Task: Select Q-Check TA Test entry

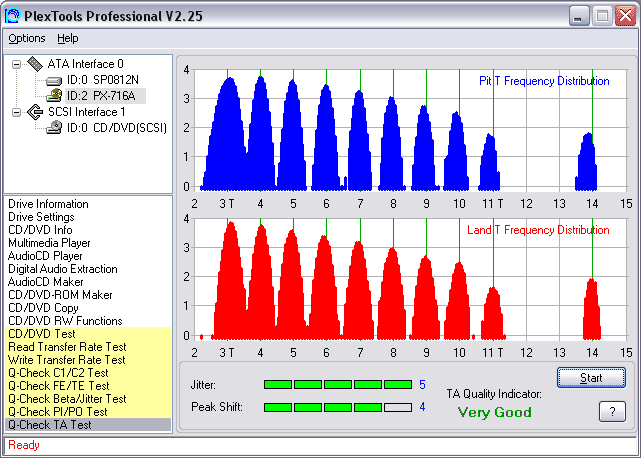Action: (x=88, y=425)
